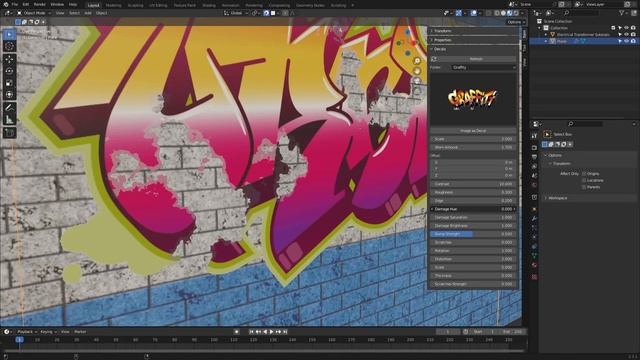Open the timeline Keying menu button
The width and height of the screenshot is (640, 360).
coord(48,332)
